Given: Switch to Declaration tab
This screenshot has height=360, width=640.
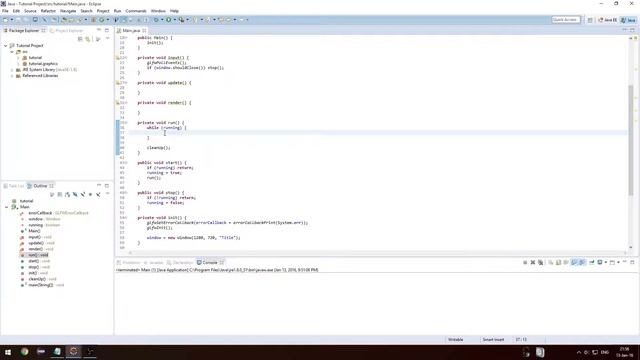Looking at the screenshot, I should tap(180, 262).
